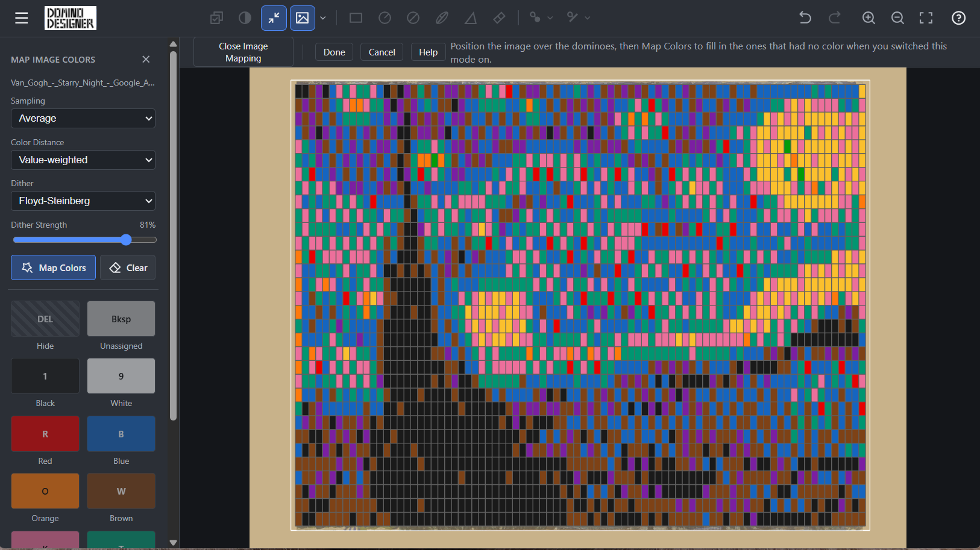Select the rectangle shape tool

coord(356,18)
